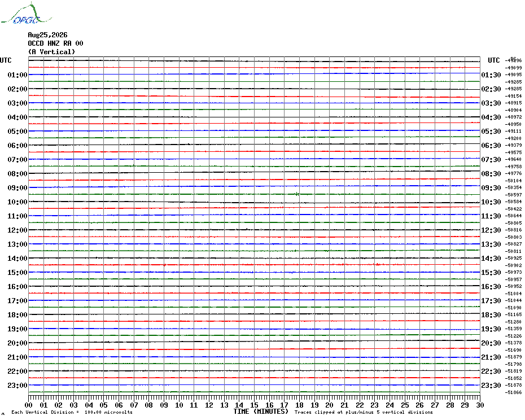Viewport: 525px width, 420px height.
Task: Select the 17:30 UTC label on the right
Action: click(491, 301)
